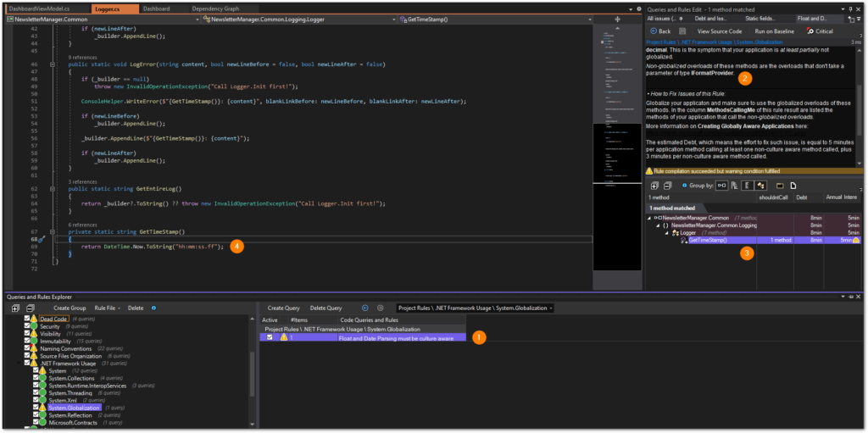Click collapse-all icon in the results panel
This screenshot has height=433, width=868.
pyautogui.click(x=667, y=186)
